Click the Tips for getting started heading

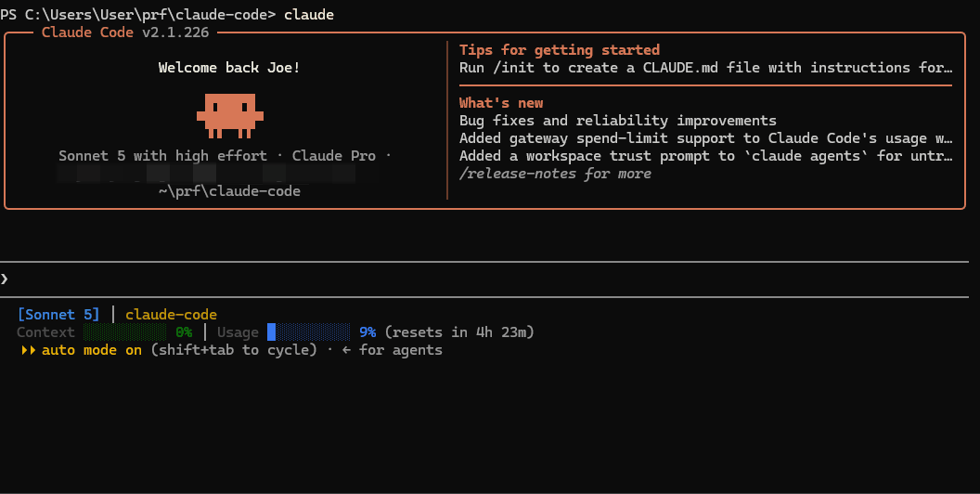[x=560, y=50]
